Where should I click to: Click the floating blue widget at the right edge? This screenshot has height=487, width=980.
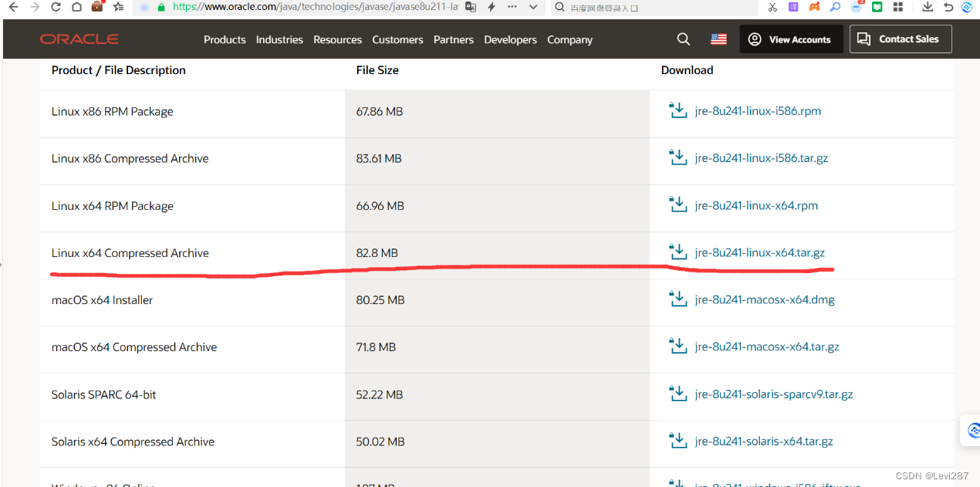(971, 430)
